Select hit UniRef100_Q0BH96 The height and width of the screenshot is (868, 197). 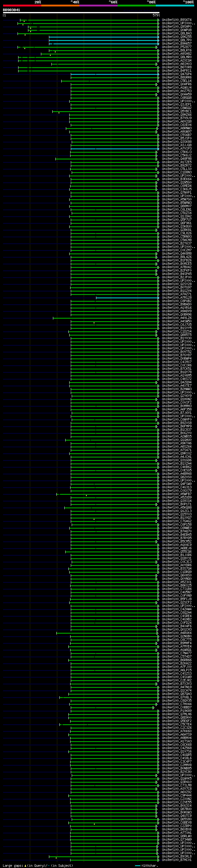pos(176,314)
